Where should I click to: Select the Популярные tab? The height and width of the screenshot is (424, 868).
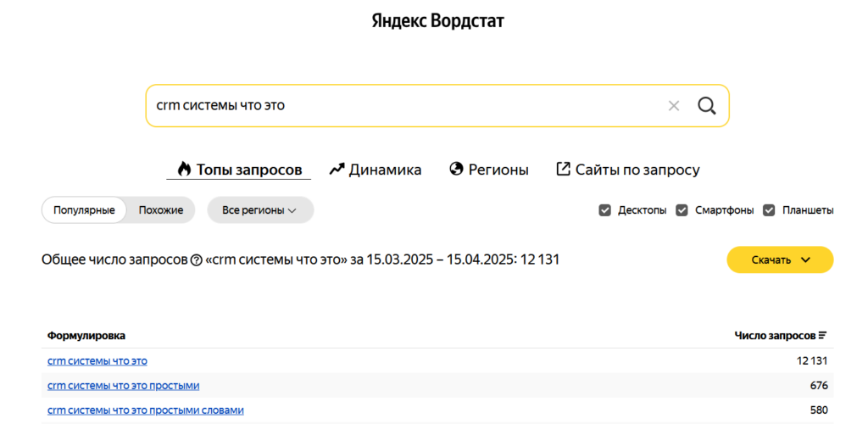pyautogui.click(x=84, y=210)
